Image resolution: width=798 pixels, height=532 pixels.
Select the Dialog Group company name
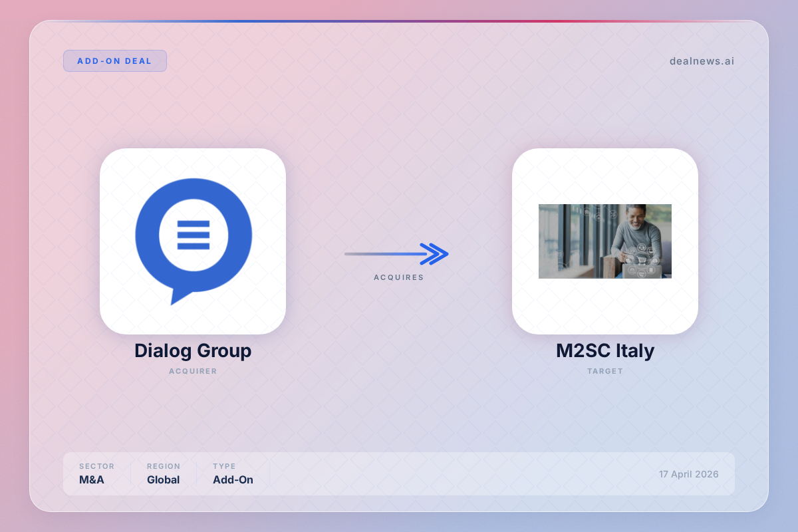(x=193, y=350)
